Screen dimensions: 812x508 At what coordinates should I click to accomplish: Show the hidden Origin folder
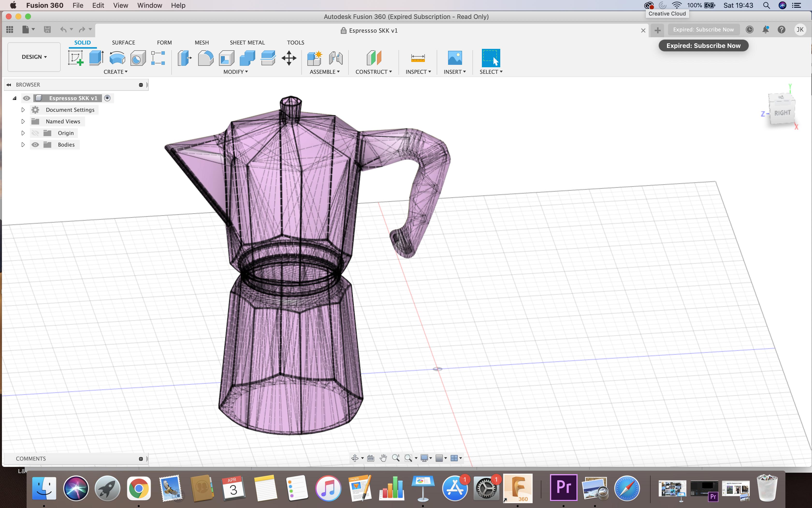coord(35,133)
